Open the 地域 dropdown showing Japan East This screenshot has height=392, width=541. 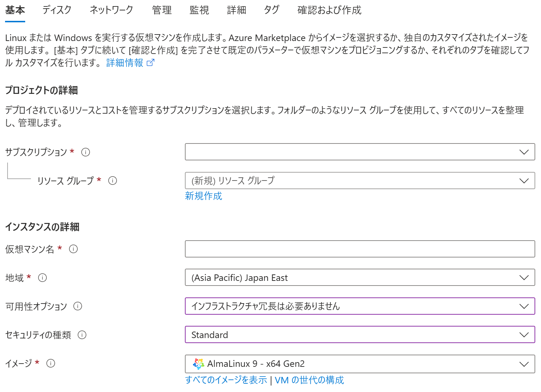pos(360,278)
